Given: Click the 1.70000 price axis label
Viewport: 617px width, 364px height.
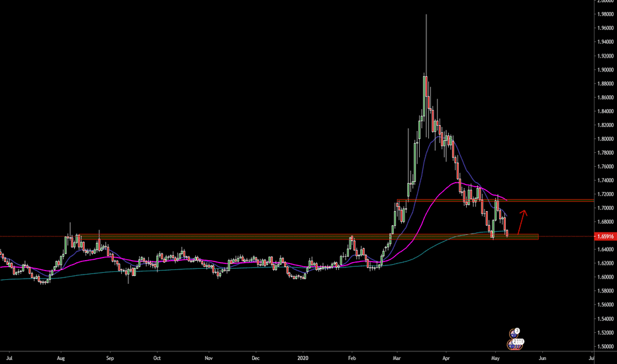Looking at the screenshot, I should pyautogui.click(x=605, y=208).
